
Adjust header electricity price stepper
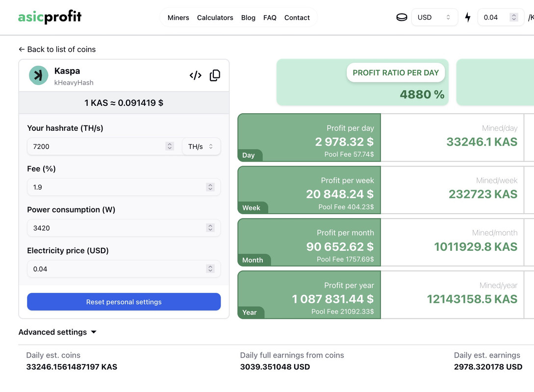513,17
